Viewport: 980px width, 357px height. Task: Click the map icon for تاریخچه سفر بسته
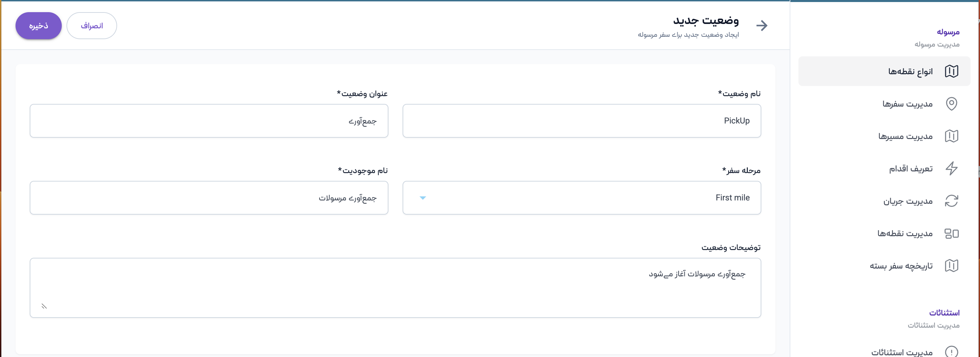(951, 266)
